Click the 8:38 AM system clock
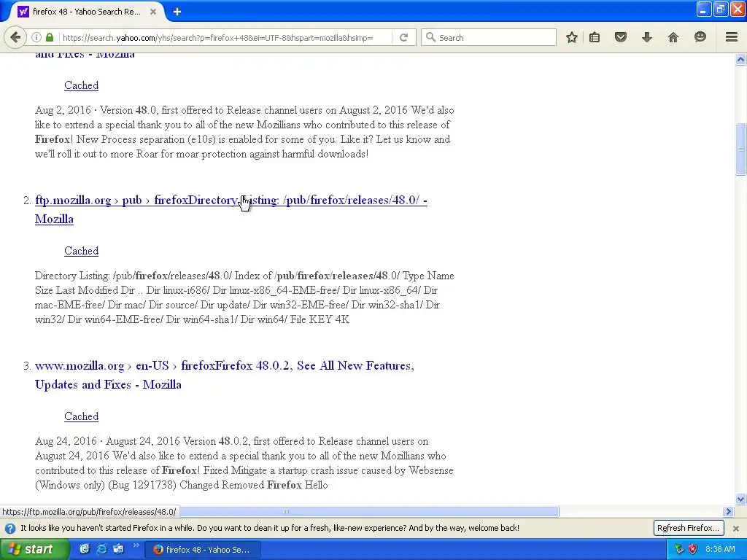The width and height of the screenshot is (747, 560). 720,550
